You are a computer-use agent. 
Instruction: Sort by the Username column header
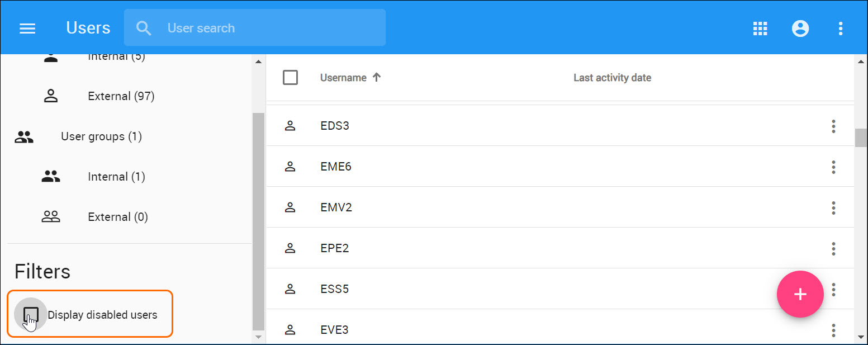[x=343, y=78]
